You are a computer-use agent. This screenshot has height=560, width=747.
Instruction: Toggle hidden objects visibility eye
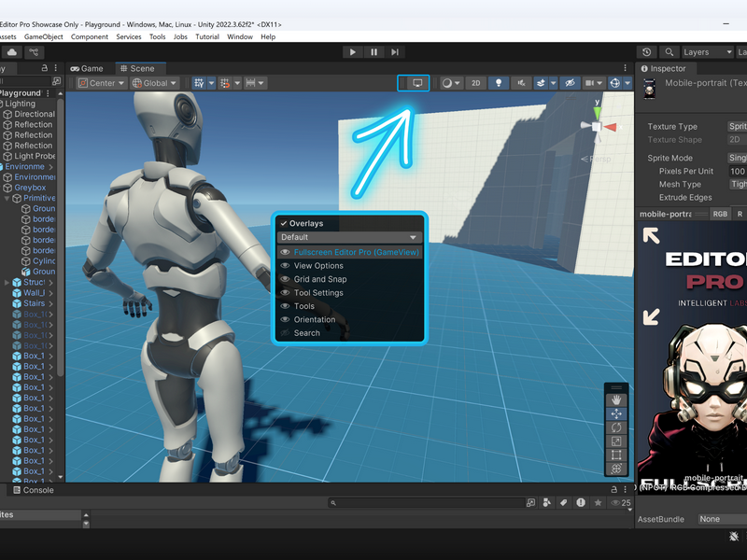pos(570,83)
